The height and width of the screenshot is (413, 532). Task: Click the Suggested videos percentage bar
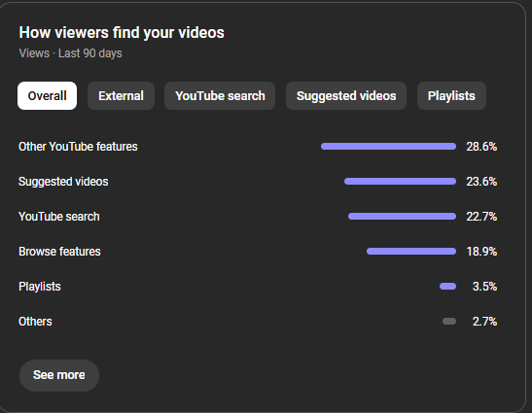click(x=400, y=182)
